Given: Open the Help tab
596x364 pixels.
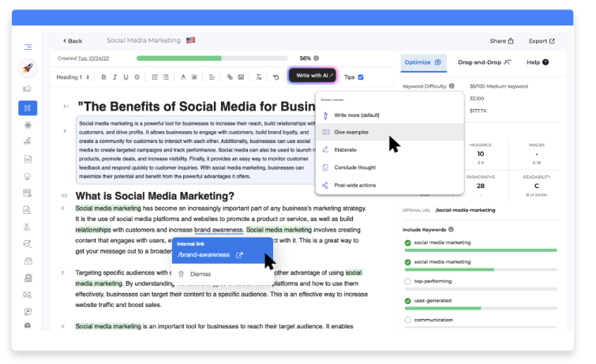Looking at the screenshot, I should point(538,62).
